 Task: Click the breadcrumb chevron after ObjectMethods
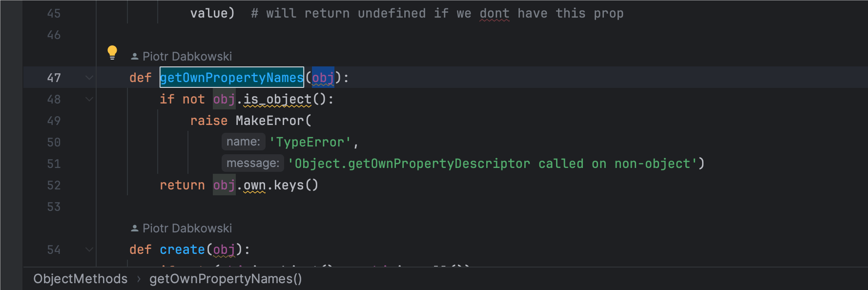pyautogui.click(x=139, y=279)
